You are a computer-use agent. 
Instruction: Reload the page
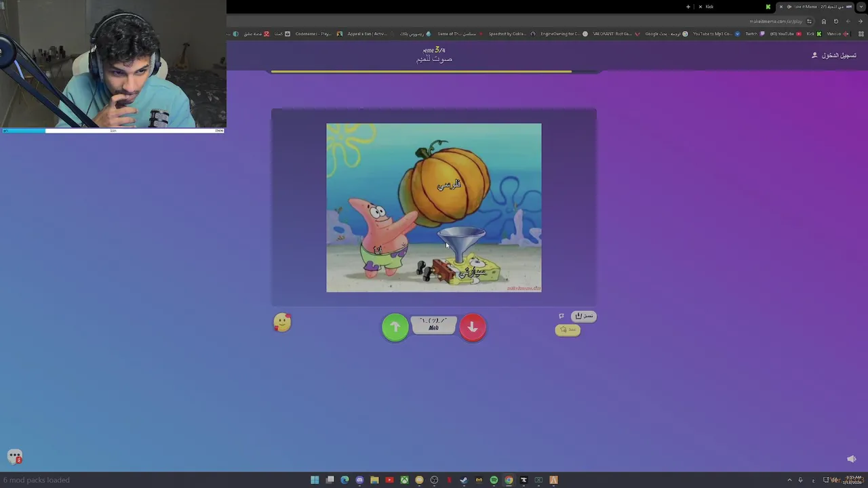point(835,21)
